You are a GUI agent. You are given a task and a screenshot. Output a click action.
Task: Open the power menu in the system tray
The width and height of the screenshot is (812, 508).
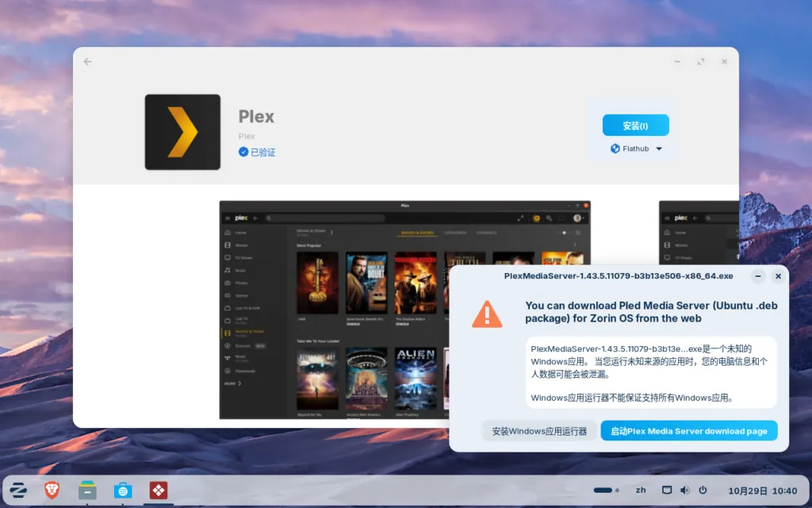click(703, 491)
